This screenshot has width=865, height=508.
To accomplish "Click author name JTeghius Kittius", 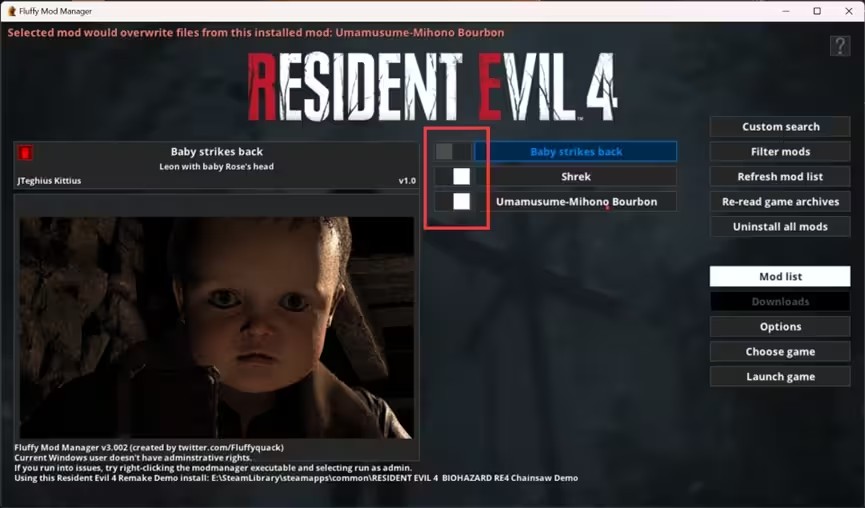I will coord(49,181).
